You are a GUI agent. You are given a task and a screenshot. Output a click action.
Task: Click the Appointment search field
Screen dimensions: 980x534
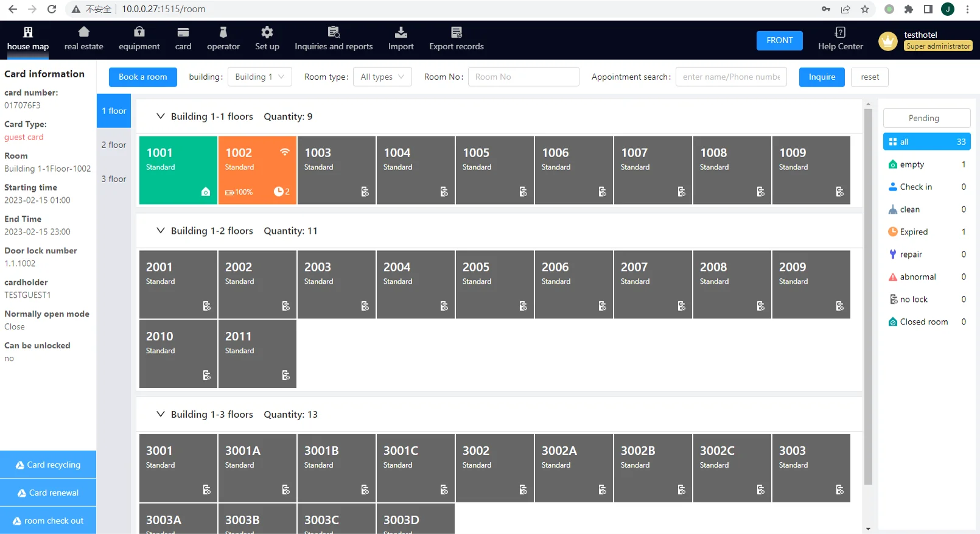[x=731, y=77]
